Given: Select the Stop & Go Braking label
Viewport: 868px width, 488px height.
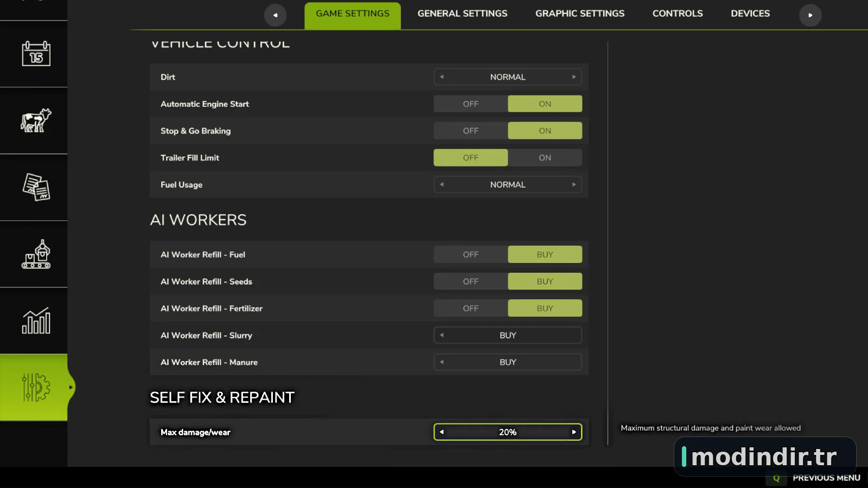Looking at the screenshot, I should point(195,131).
